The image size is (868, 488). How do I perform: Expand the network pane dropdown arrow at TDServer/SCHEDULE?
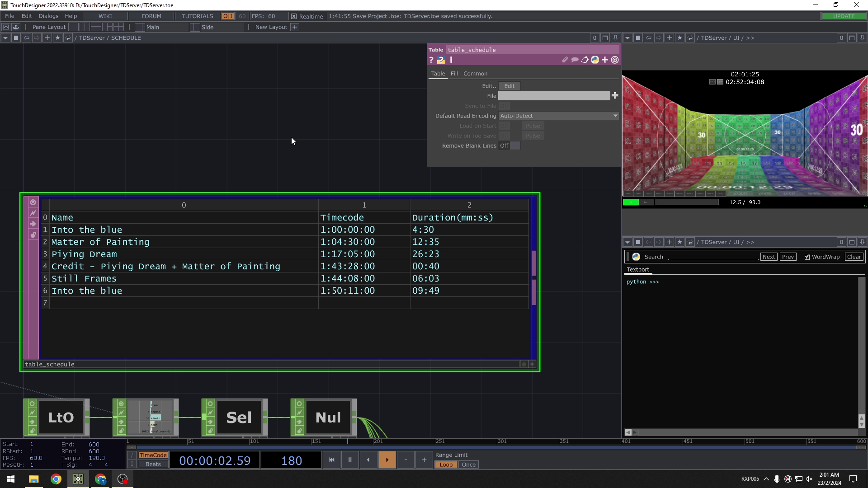5,38
